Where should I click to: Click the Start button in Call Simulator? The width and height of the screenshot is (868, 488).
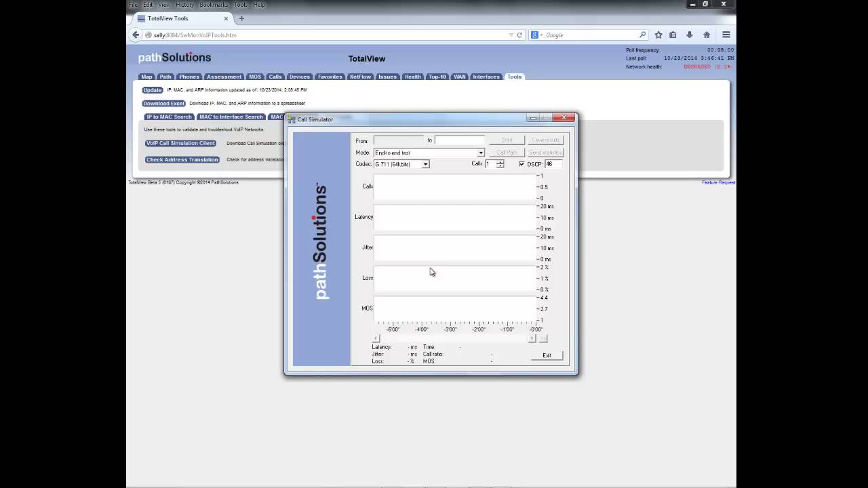point(507,140)
